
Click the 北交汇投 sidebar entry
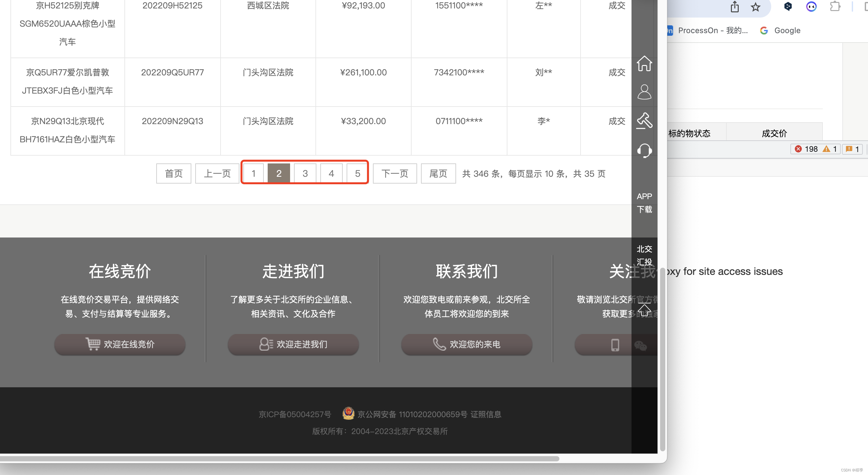[644, 256]
